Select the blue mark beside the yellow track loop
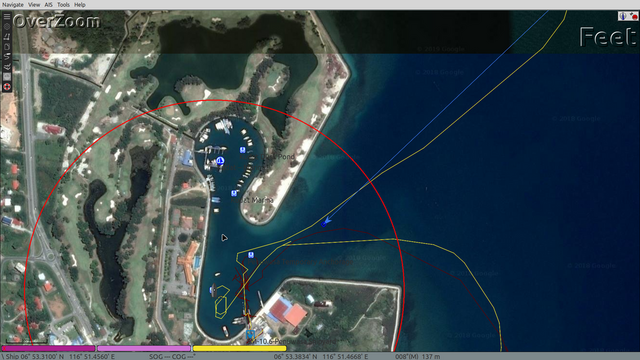The width and height of the screenshot is (640, 360). (x=212, y=290)
